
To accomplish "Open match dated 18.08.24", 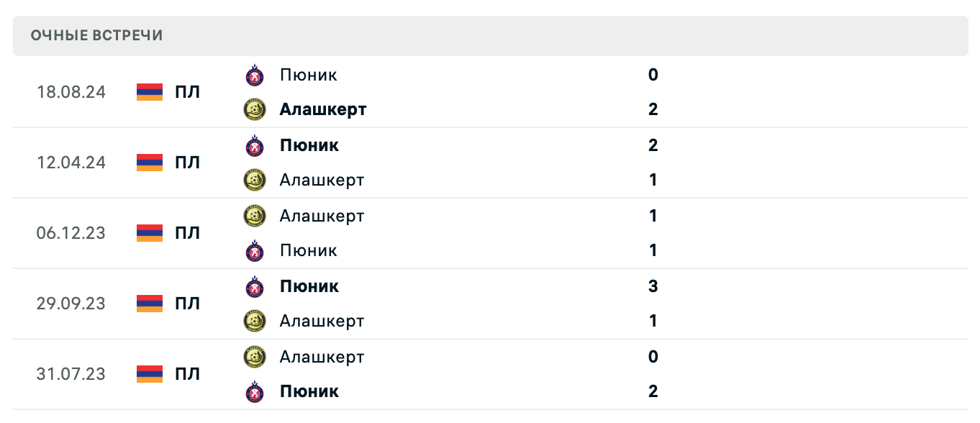I will [x=71, y=92].
